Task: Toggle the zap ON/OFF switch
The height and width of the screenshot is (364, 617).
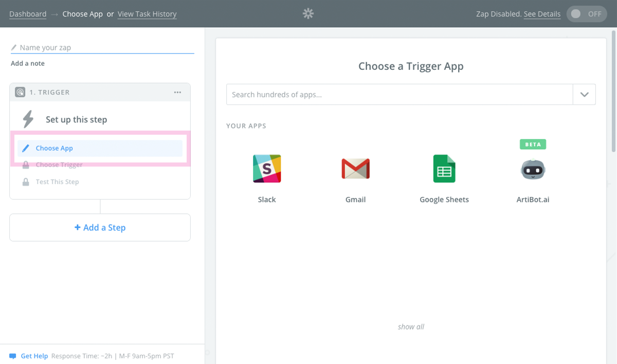Action: 587,14
